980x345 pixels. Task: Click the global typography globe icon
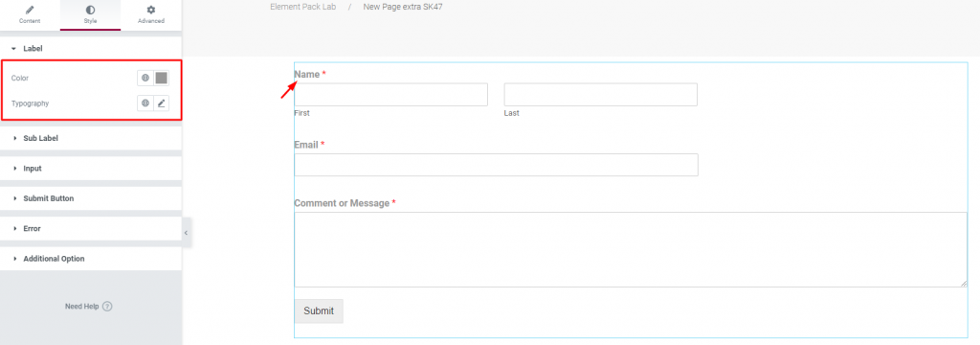pyautogui.click(x=145, y=103)
